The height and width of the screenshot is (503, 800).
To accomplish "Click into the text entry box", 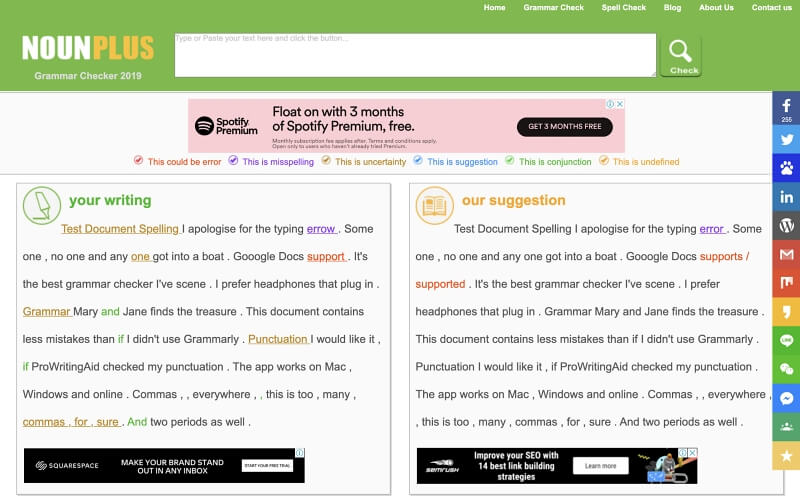I will point(415,55).
